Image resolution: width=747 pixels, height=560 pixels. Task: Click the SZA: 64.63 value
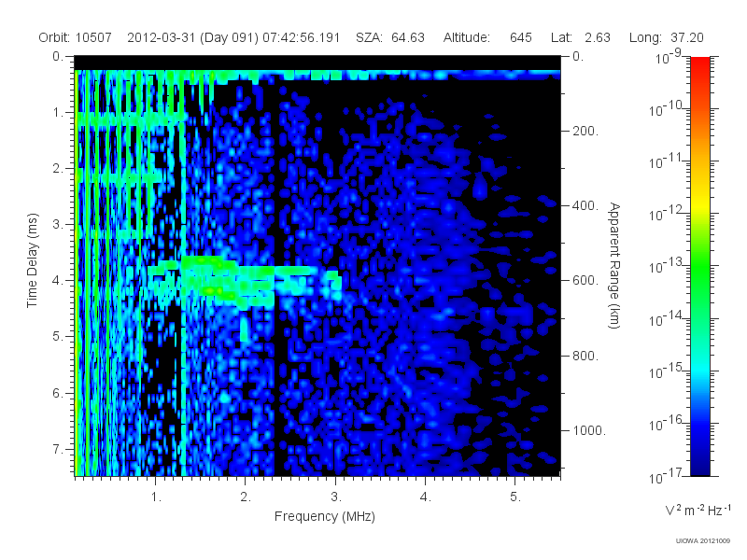click(x=390, y=37)
